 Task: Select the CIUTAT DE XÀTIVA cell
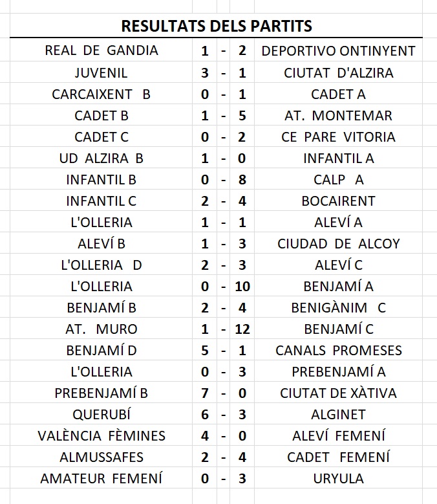click(339, 393)
